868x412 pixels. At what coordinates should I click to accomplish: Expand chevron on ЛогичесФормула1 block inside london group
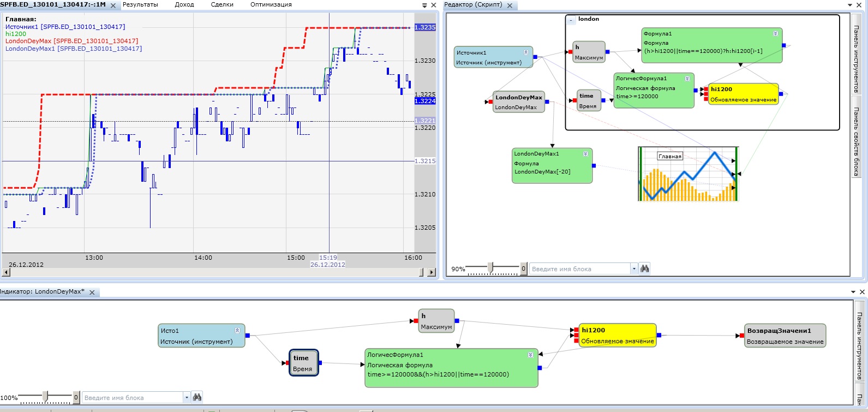point(687,79)
